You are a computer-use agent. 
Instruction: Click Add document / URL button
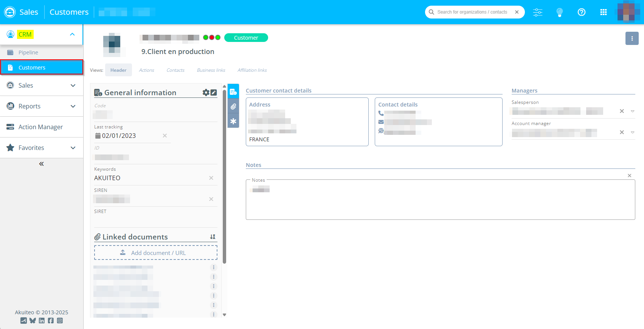tap(156, 253)
